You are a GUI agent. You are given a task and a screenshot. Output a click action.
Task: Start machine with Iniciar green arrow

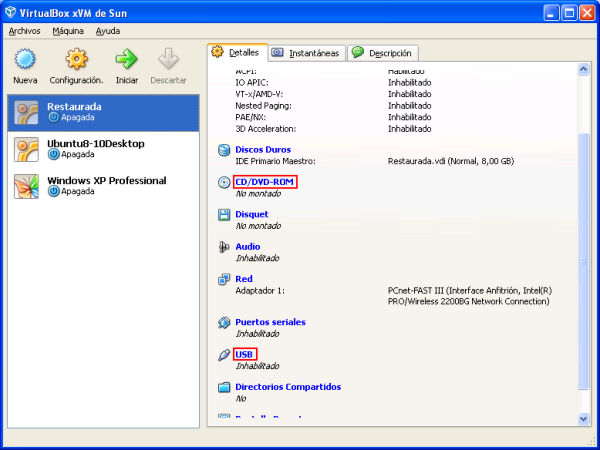tap(127, 60)
